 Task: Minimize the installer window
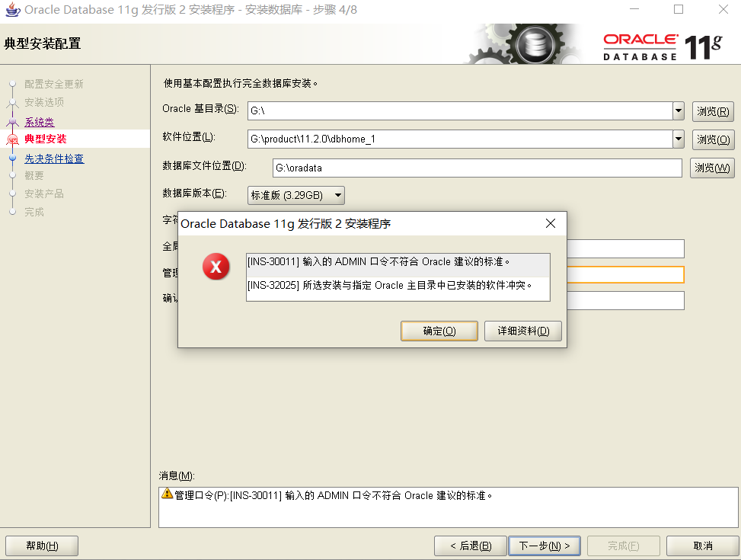tap(634, 9)
